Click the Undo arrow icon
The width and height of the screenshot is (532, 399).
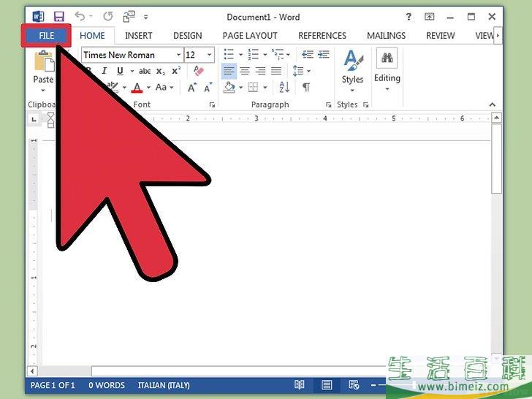click(80, 16)
